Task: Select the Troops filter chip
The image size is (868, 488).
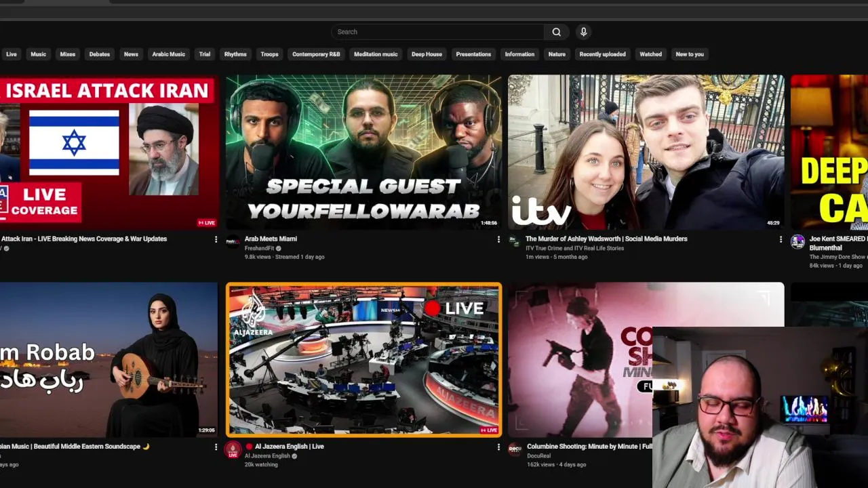Action: 270,54
